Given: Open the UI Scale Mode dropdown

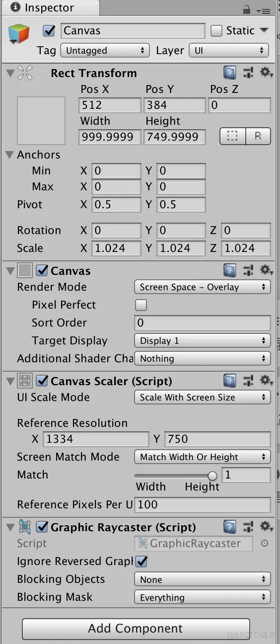Looking at the screenshot, I should pos(202,397).
